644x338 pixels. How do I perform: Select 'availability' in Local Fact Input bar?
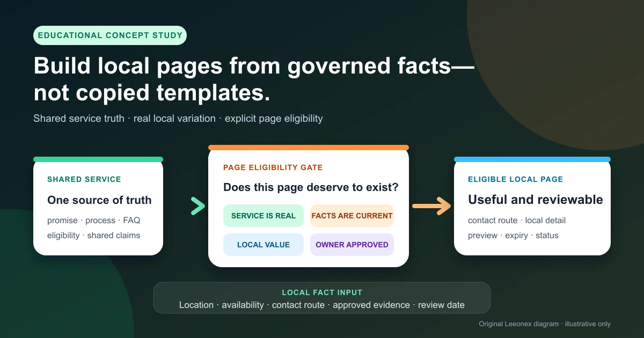[243, 305]
